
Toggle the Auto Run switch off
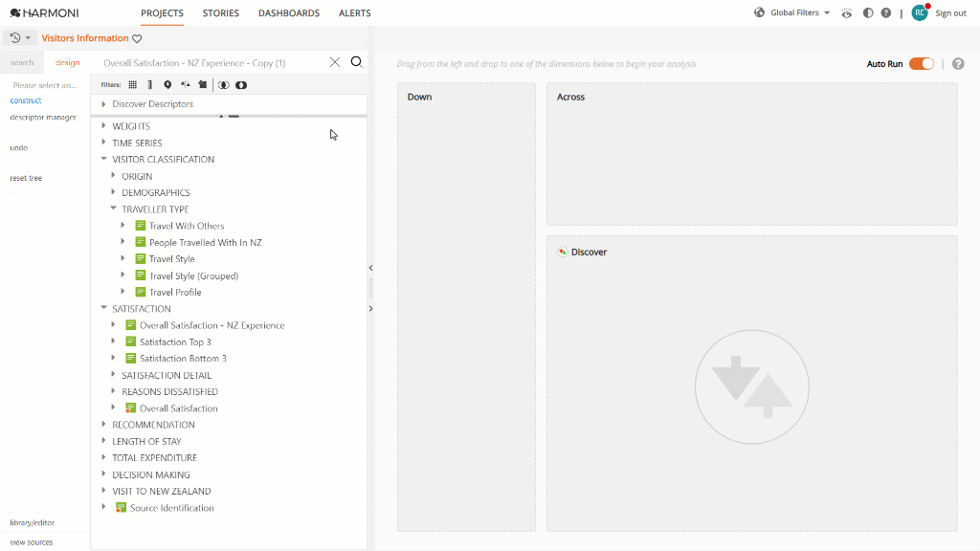click(920, 61)
